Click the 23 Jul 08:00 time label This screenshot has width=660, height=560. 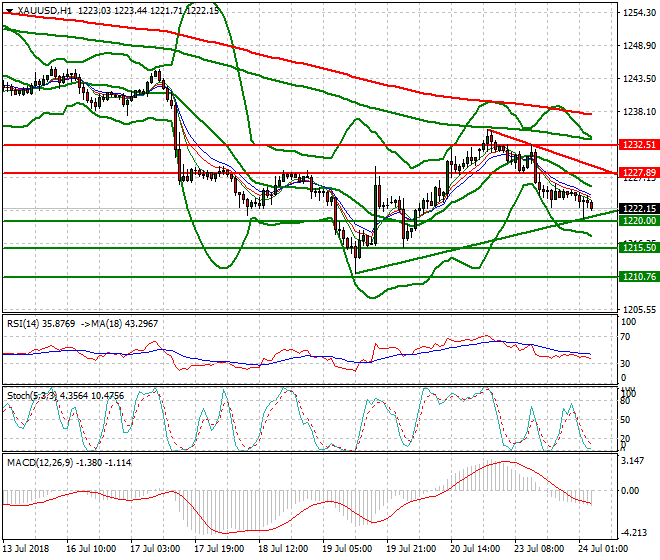tap(539, 549)
